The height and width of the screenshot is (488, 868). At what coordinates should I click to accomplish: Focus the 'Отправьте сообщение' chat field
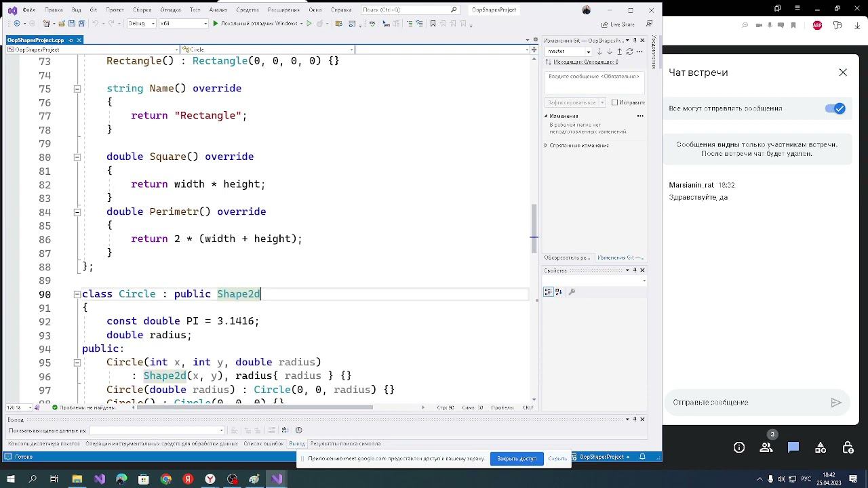747,403
